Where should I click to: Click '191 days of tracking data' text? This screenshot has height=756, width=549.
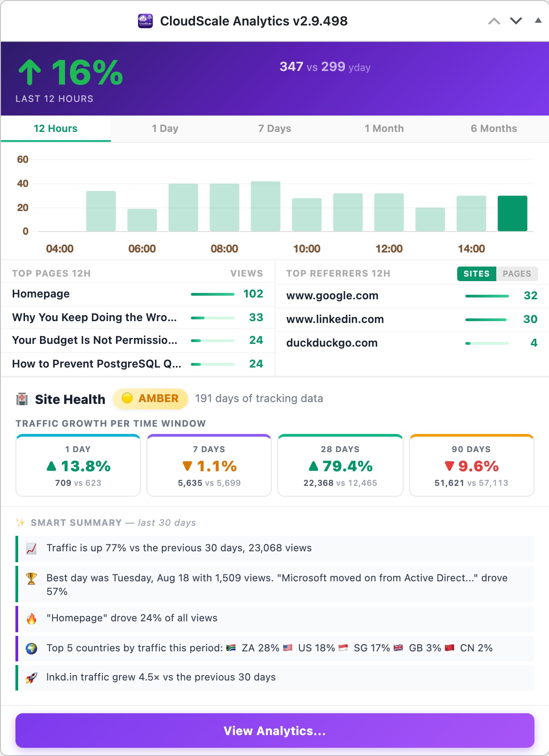click(x=259, y=398)
